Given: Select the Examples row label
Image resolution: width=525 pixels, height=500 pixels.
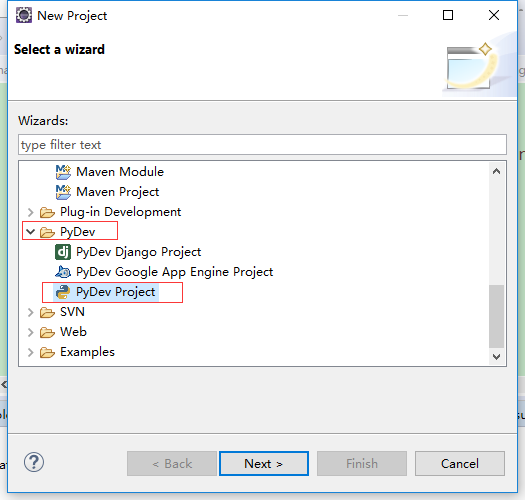Looking at the screenshot, I should click(87, 352).
